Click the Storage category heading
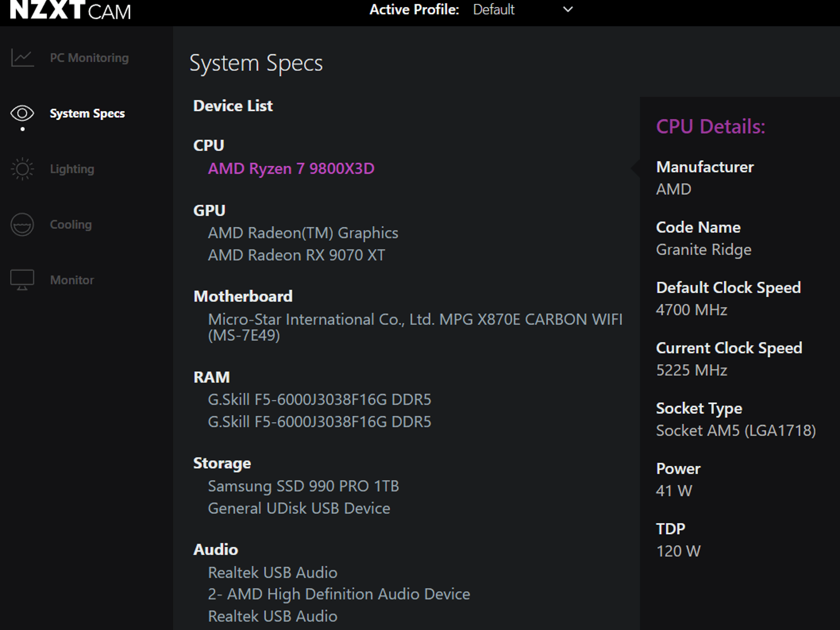The height and width of the screenshot is (630, 840). pyautogui.click(x=222, y=463)
